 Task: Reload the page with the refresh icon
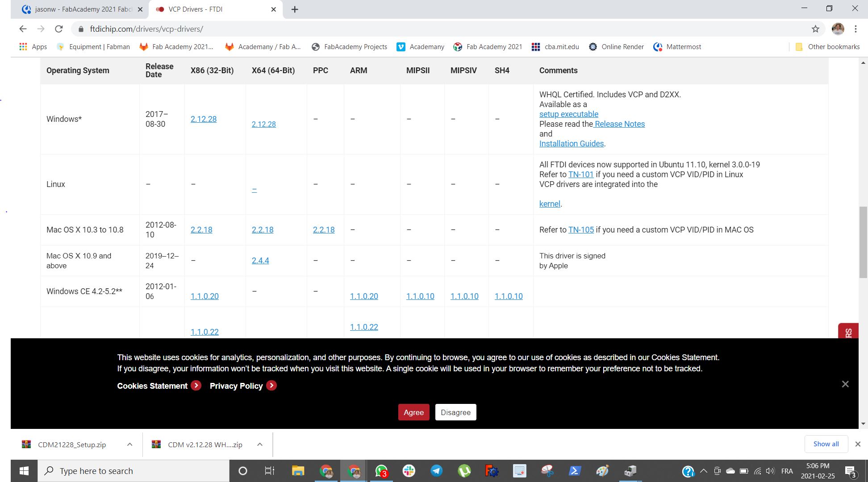point(58,29)
